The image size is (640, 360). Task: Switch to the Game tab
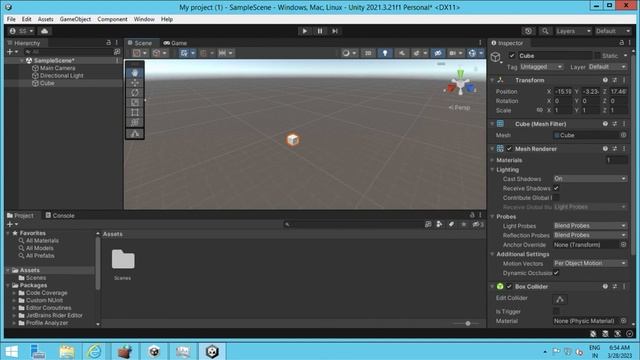click(175, 43)
